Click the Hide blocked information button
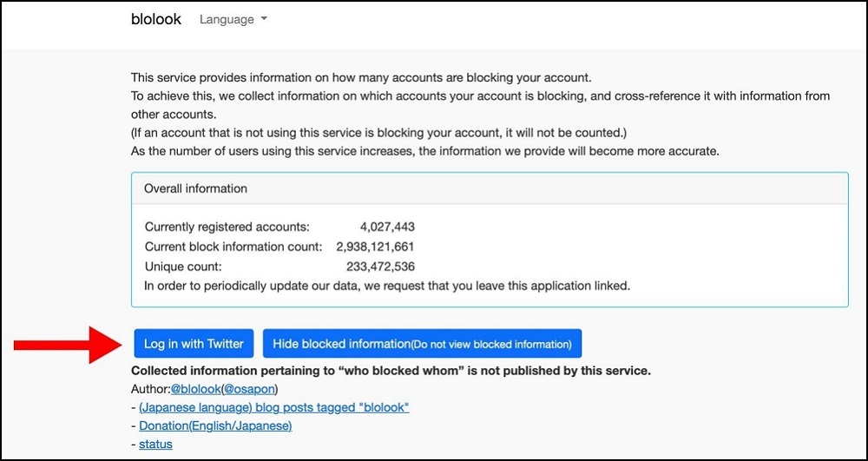This screenshot has height=461, width=868. point(422,344)
